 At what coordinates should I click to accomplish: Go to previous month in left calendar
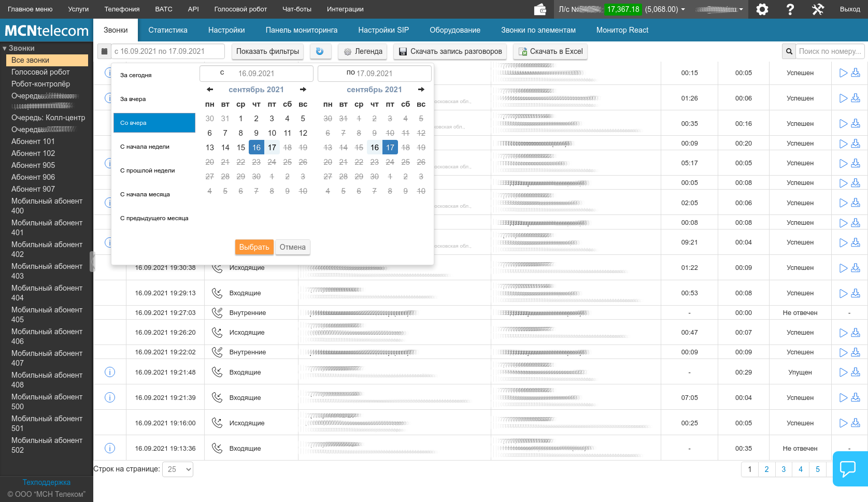tap(210, 90)
